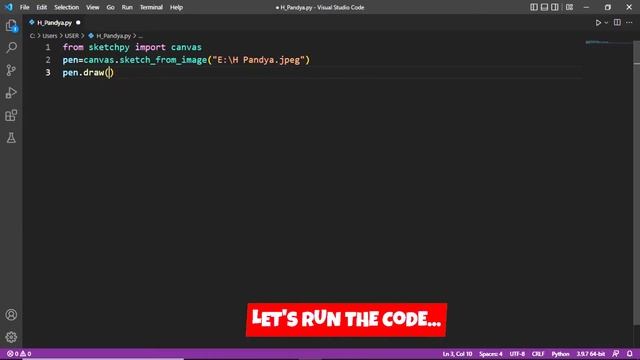Open the Testing flask view
Image resolution: width=640 pixels, height=360 pixels.
[11, 138]
